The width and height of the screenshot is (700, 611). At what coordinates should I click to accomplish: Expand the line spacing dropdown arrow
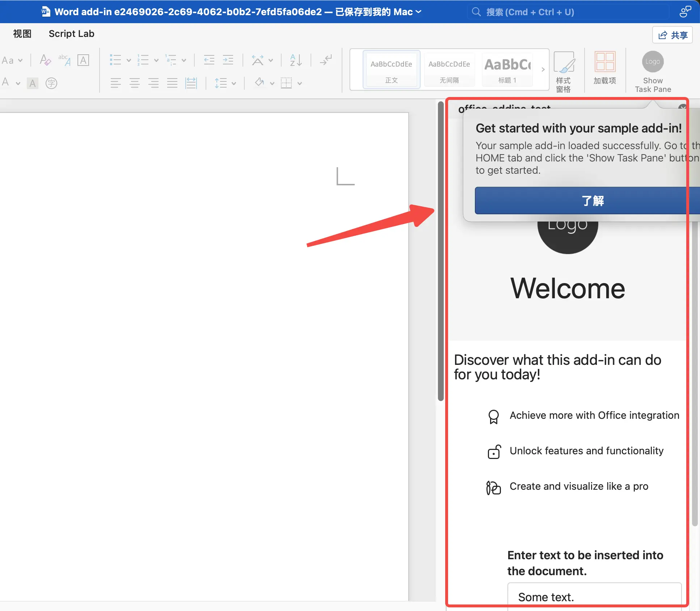click(234, 84)
